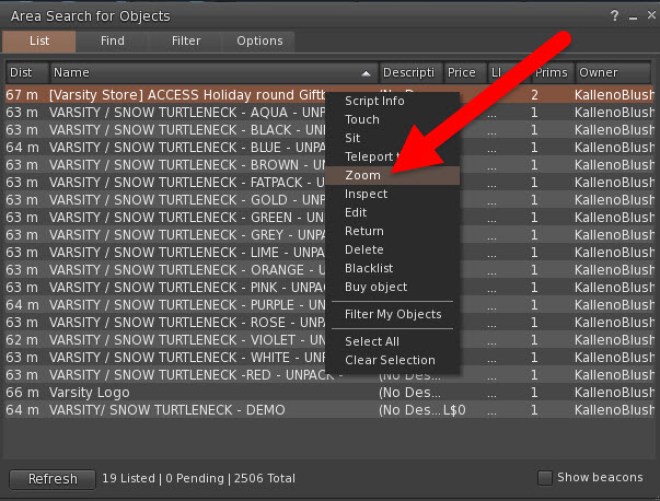
Task: Open the Find tab
Action: [112, 41]
